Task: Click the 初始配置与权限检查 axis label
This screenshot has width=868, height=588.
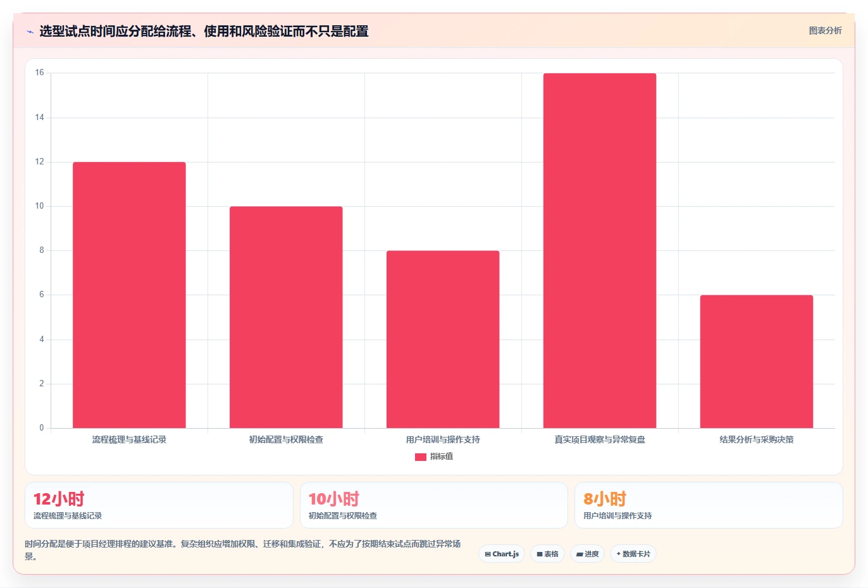Action: (x=286, y=439)
